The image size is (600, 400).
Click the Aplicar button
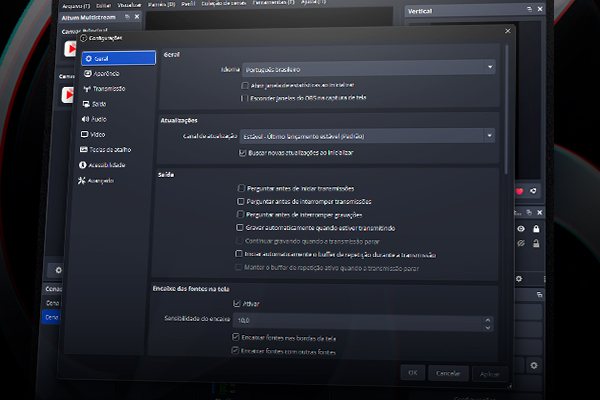[489, 374]
